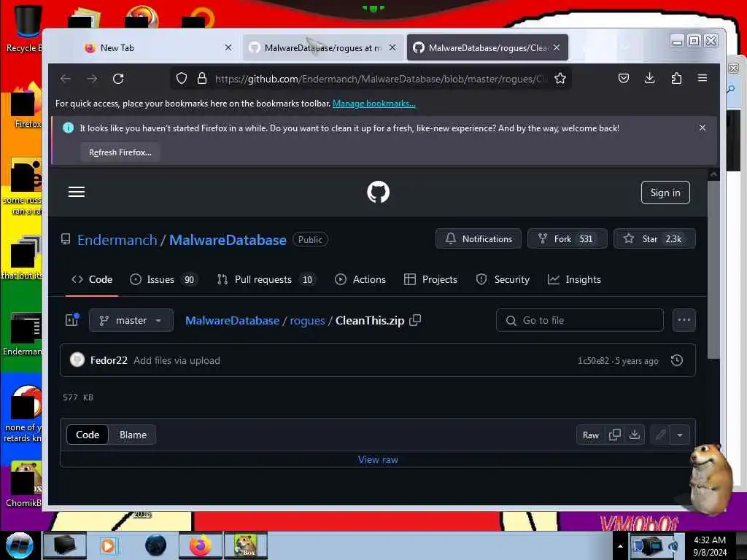Click the Notifications button

479,238
